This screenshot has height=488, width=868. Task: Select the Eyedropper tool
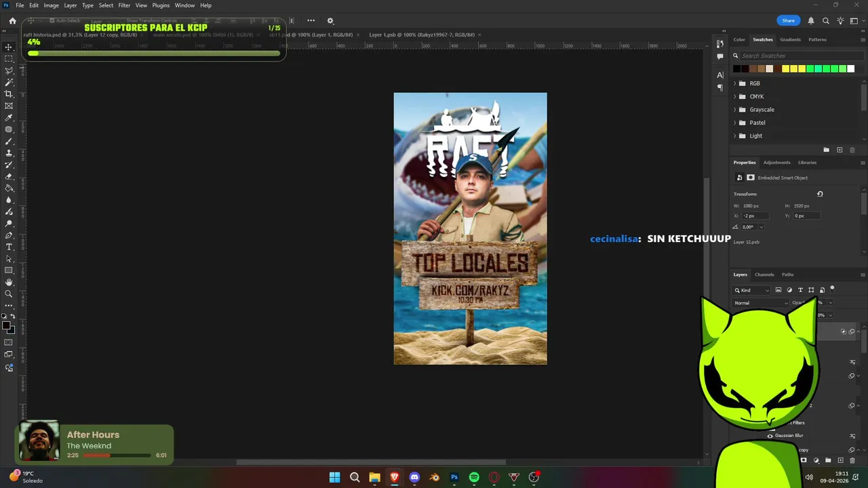click(x=9, y=118)
